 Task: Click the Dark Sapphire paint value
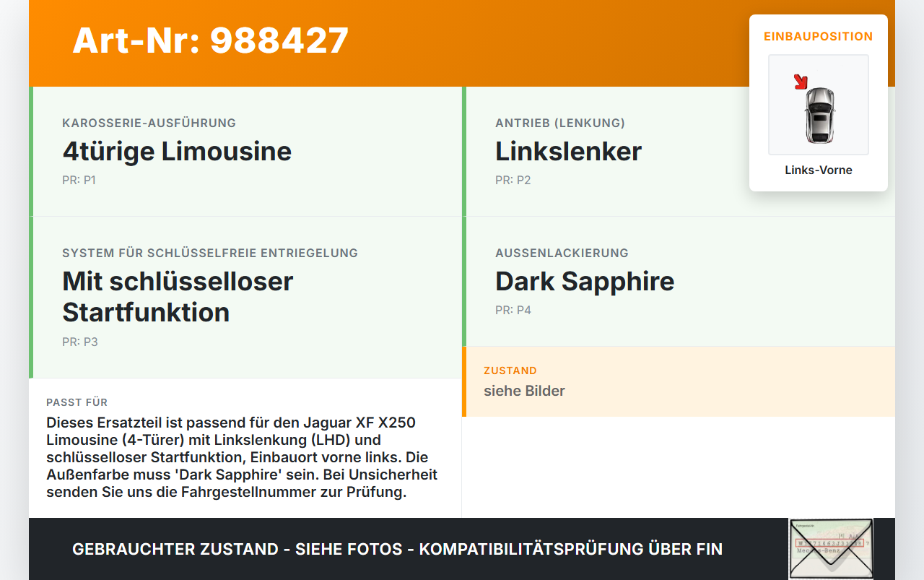(585, 282)
